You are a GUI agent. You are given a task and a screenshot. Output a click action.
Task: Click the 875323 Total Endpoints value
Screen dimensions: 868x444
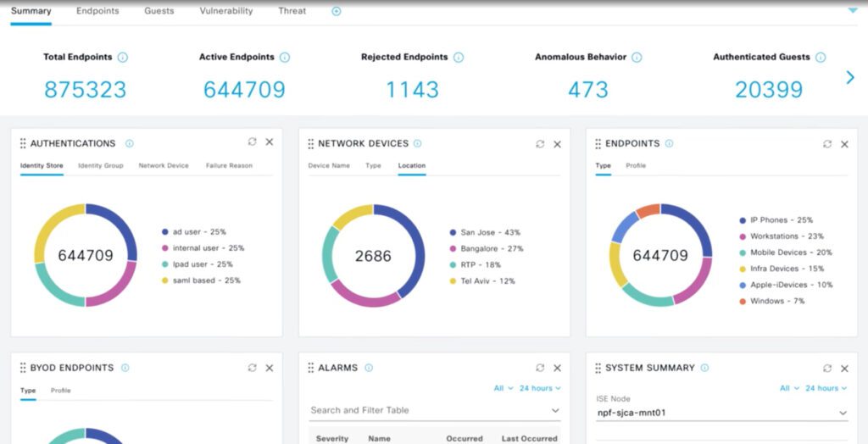tap(86, 90)
